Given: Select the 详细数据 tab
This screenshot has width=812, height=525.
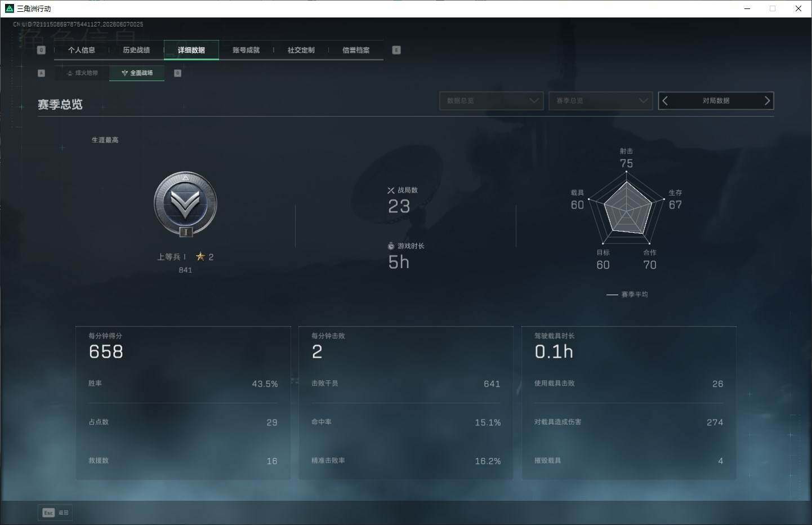Looking at the screenshot, I should 191,50.
